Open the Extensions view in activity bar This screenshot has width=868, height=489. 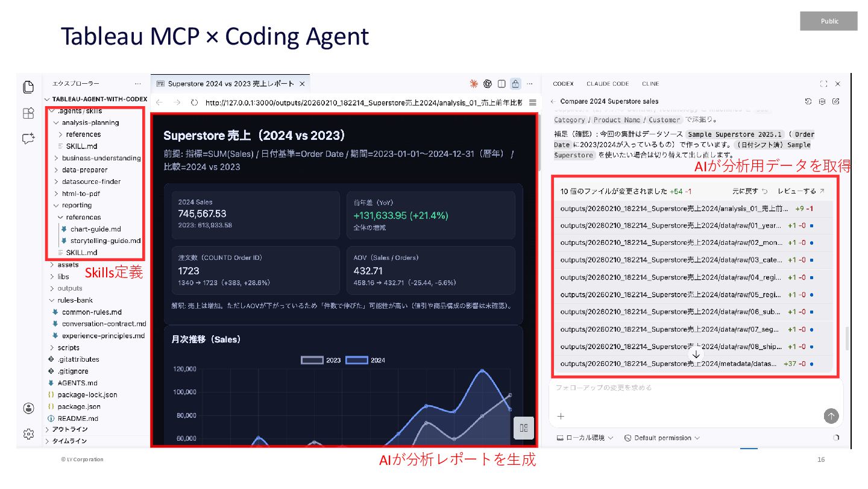(x=28, y=113)
